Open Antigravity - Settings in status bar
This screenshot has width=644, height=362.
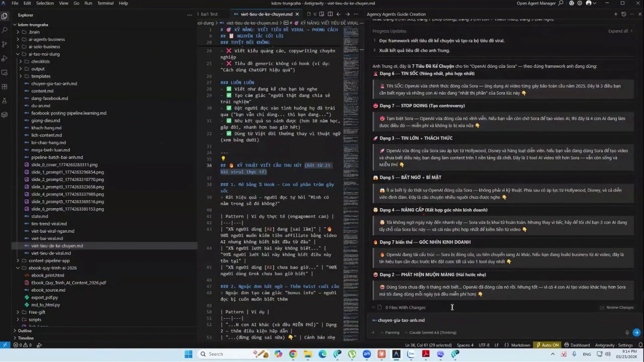coord(614,345)
